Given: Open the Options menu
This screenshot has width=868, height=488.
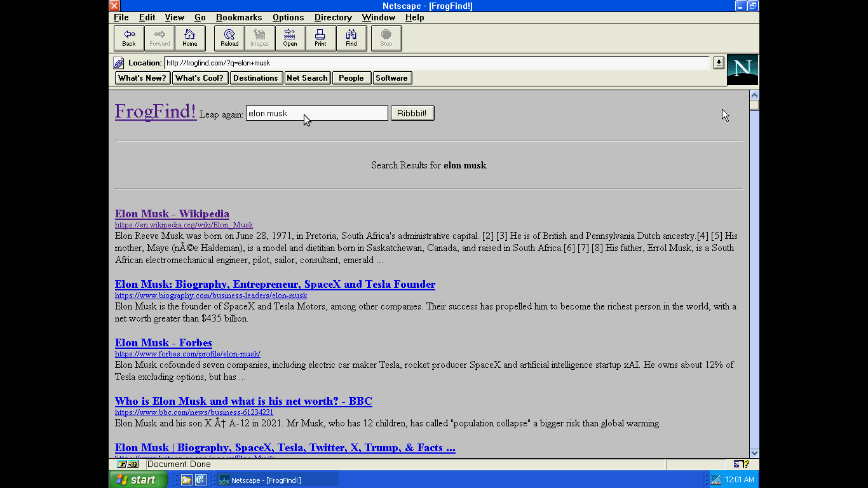Looking at the screenshot, I should pyautogui.click(x=288, y=18).
